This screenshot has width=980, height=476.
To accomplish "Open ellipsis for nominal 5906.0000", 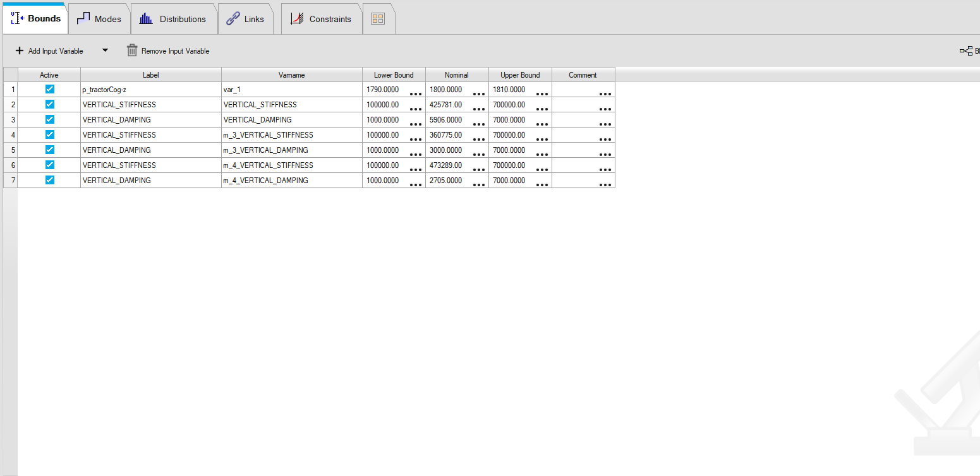I will (479, 123).
